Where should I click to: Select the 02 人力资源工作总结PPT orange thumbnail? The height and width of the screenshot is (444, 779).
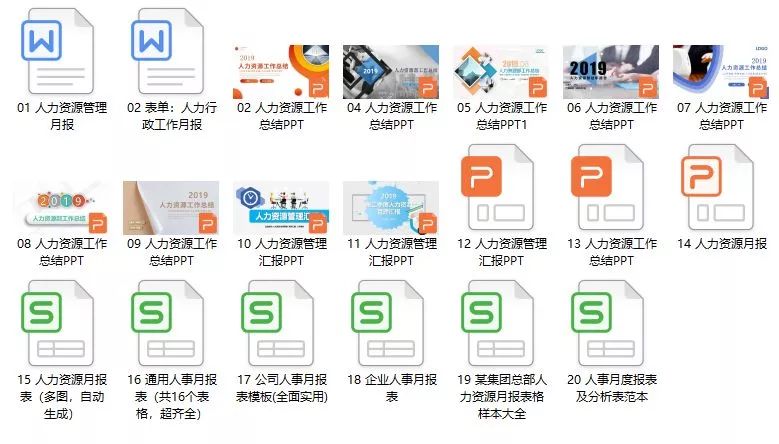(x=281, y=72)
